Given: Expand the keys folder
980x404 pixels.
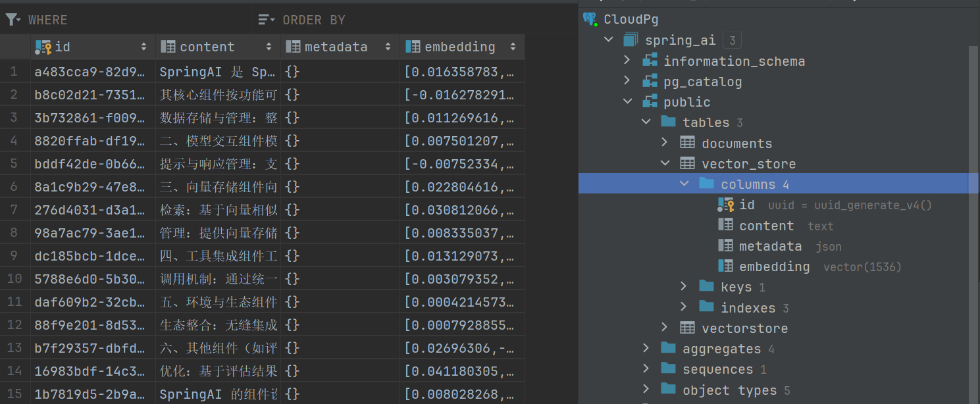Looking at the screenshot, I should [684, 286].
